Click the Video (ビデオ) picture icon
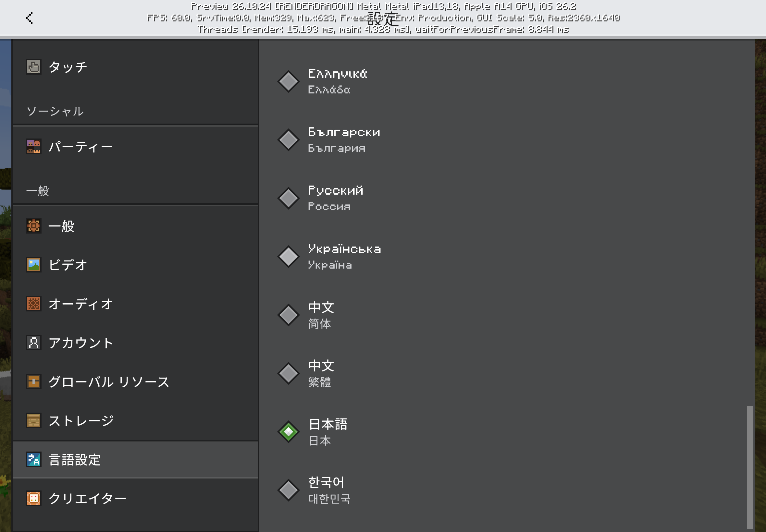 (34, 265)
